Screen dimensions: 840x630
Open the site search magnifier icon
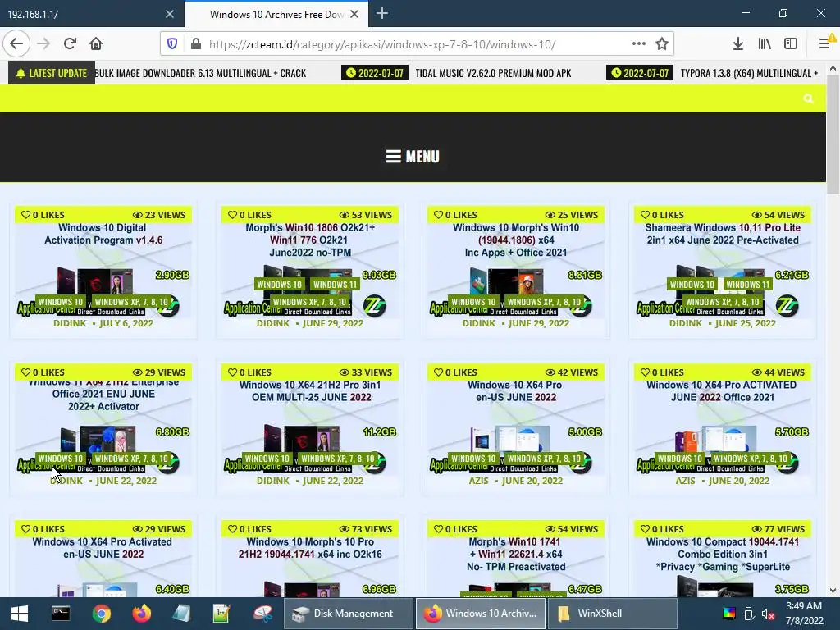pos(808,98)
